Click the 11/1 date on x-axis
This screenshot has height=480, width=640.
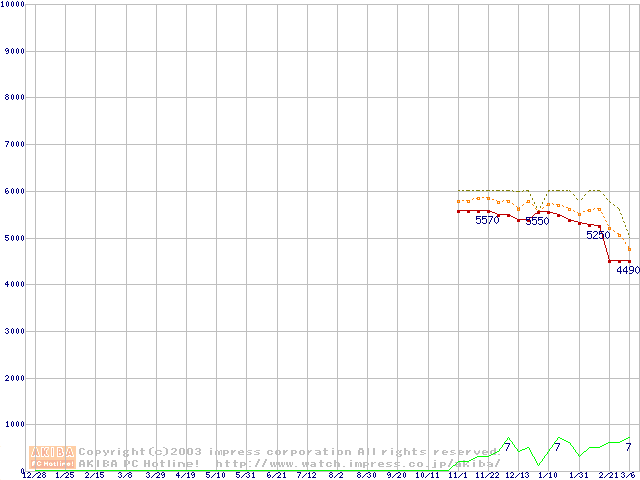tap(458, 475)
